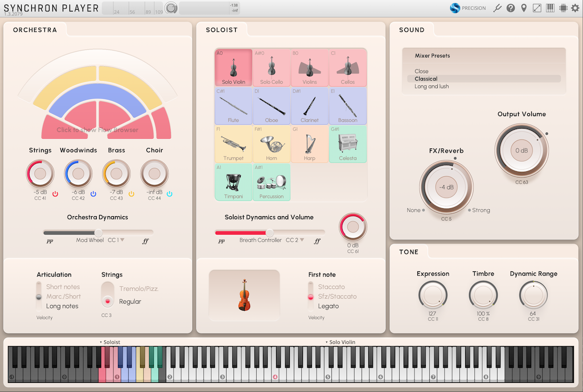Select the Celesta instrument tile
This screenshot has width=583, height=392.
coord(348,144)
